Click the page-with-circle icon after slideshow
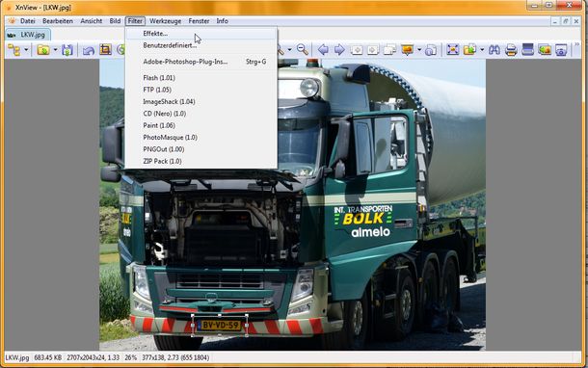This screenshot has width=588, height=368. 431,49
